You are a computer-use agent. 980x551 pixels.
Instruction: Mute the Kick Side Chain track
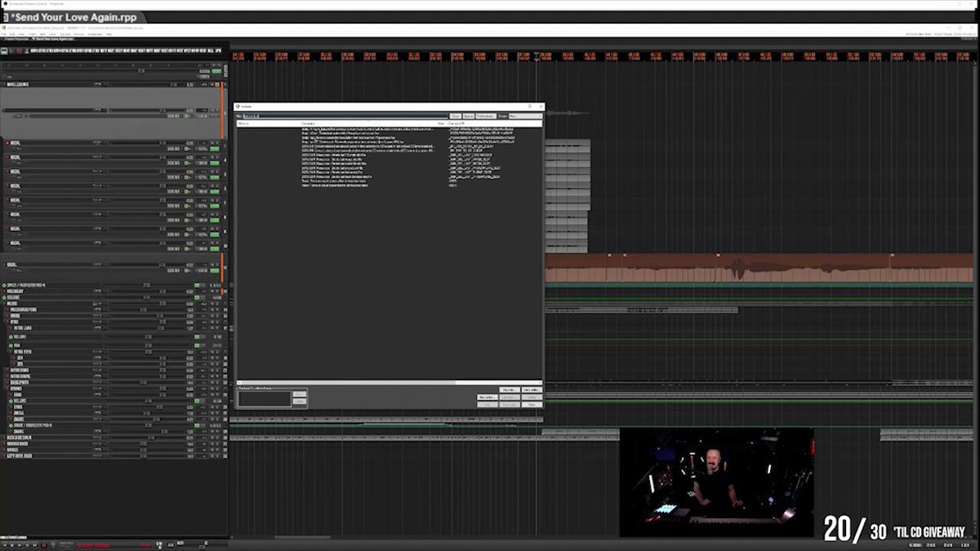212,438
